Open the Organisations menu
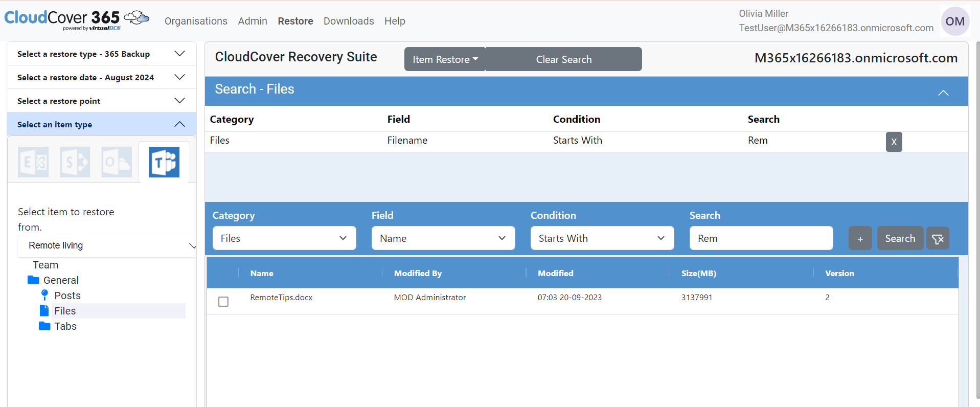This screenshot has height=407, width=980. (196, 21)
